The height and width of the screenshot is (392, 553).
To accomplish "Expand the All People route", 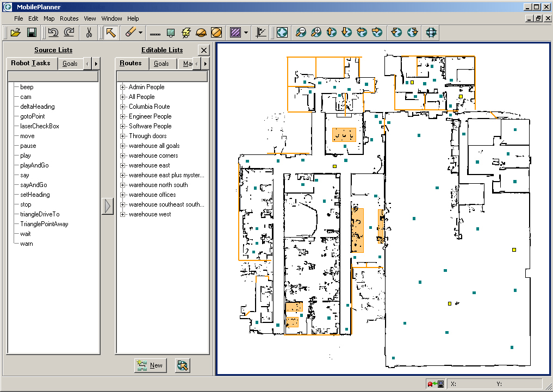I will click(x=123, y=97).
